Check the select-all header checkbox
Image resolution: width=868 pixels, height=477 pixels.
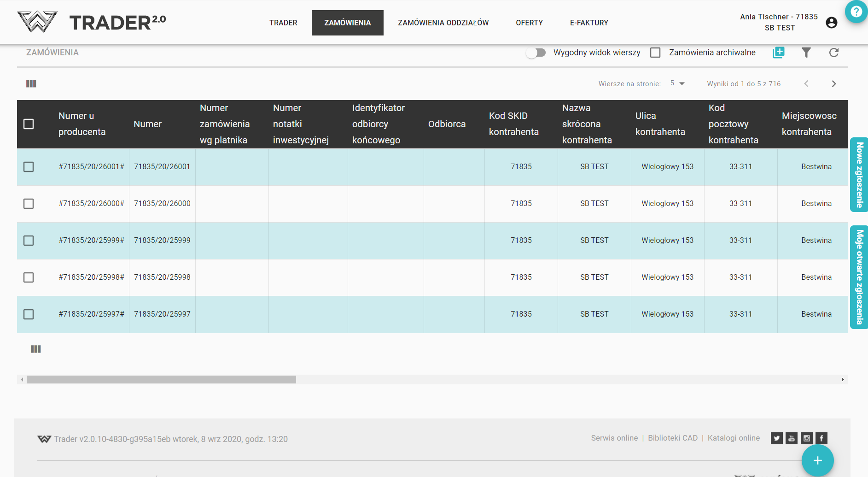[29, 124]
